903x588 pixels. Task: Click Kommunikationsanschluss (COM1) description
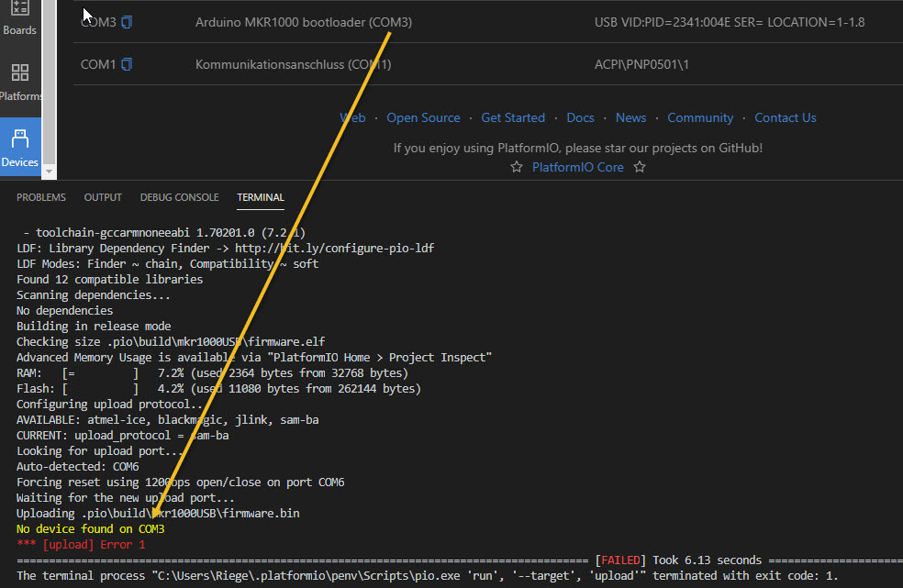(x=293, y=64)
